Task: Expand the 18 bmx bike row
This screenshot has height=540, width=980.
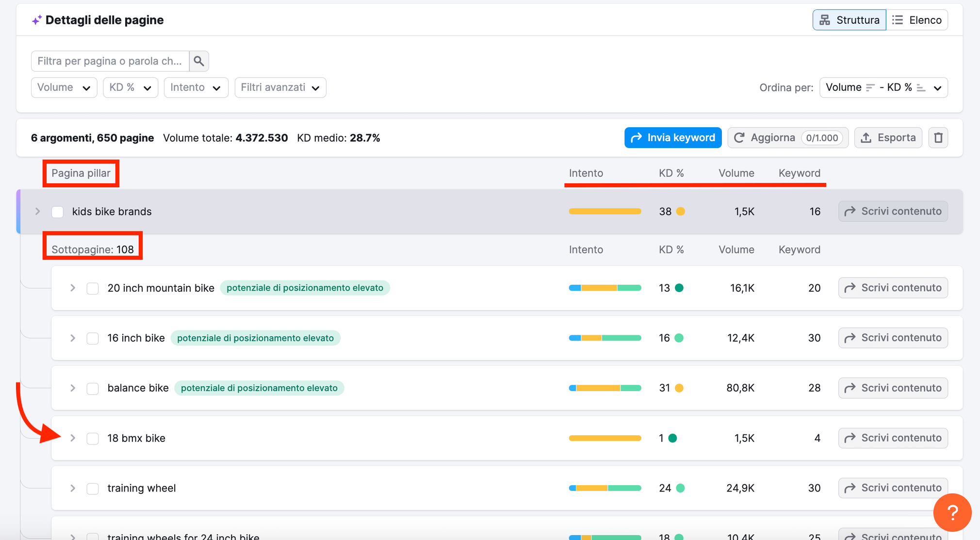Action: tap(73, 438)
